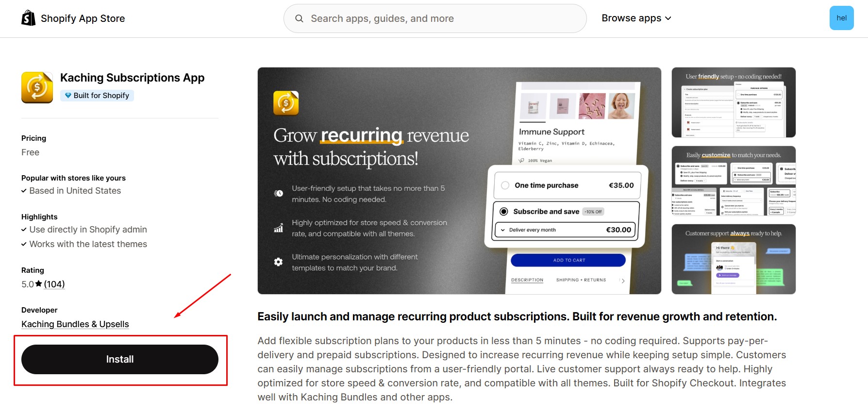This screenshot has width=868, height=415.
Task: Click the magnifier search icon
Action: click(x=299, y=18)
